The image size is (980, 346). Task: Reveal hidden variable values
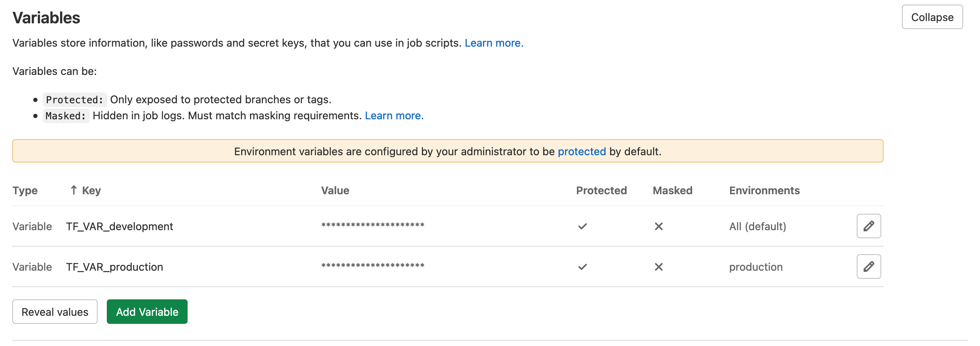(55, 312)
